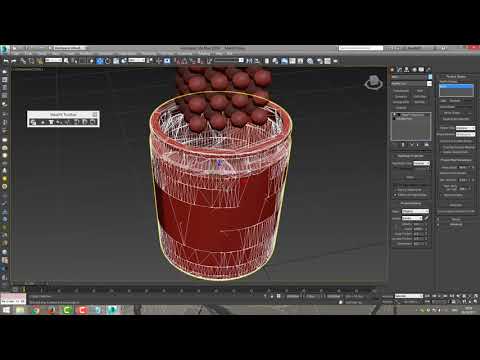Click MassFX rigid body sphere icon
This screenshot has width=480, height=360.
click(x=43, y=122)
